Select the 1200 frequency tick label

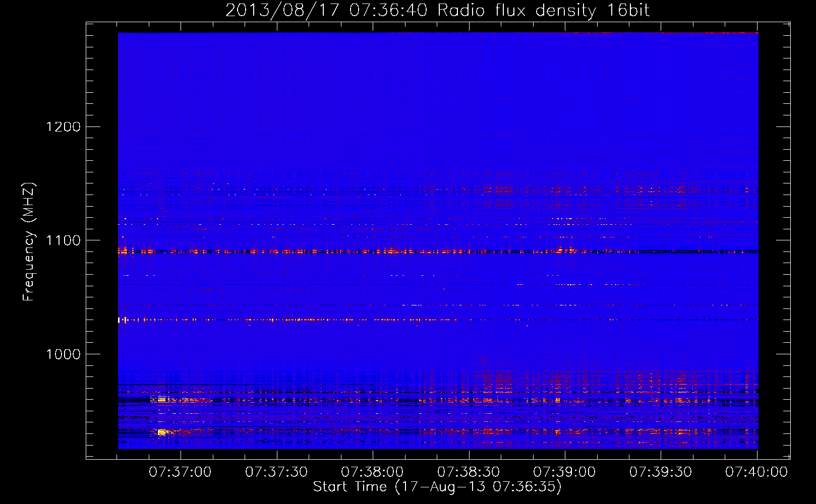click(64, 127)
